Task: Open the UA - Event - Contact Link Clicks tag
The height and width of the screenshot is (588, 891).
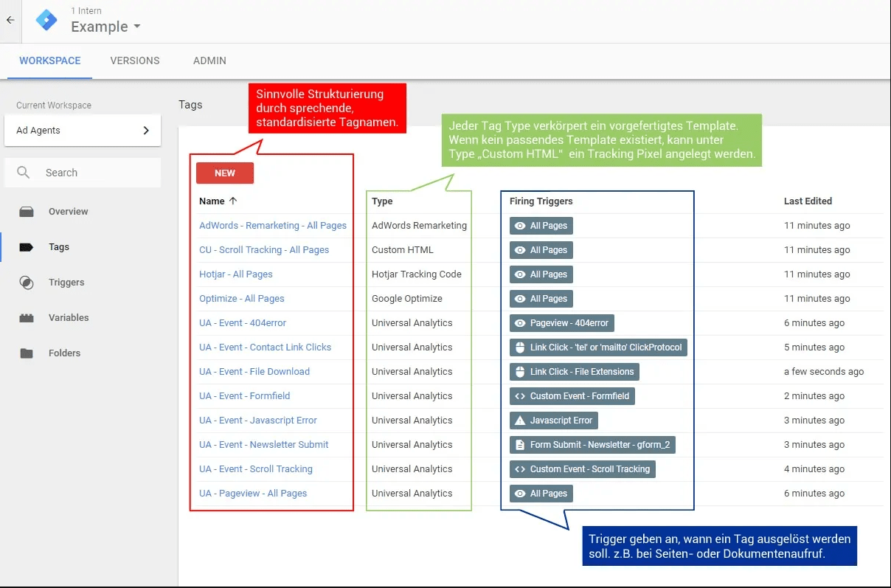Action: pos(266,347)
